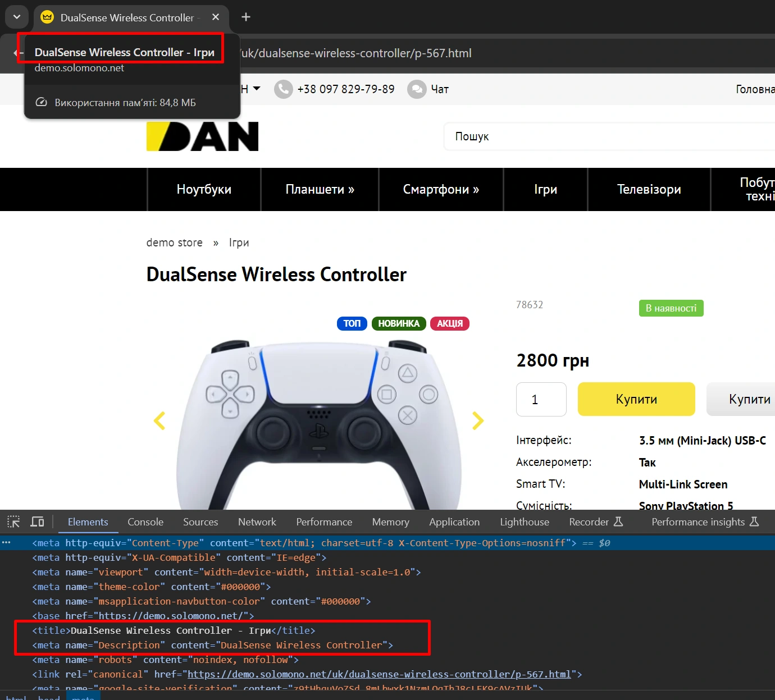
Task: Click the chat bubble icon
Action: (417, 89)
